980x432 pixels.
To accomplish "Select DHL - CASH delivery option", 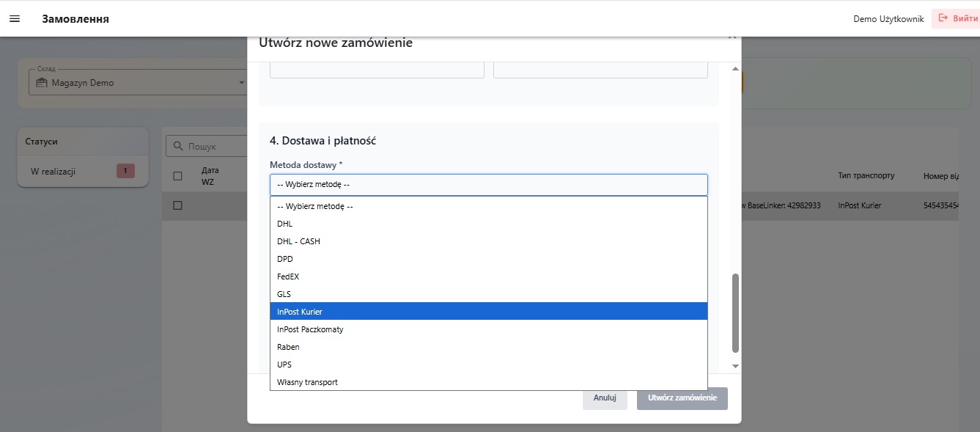I will click(489, 241).
